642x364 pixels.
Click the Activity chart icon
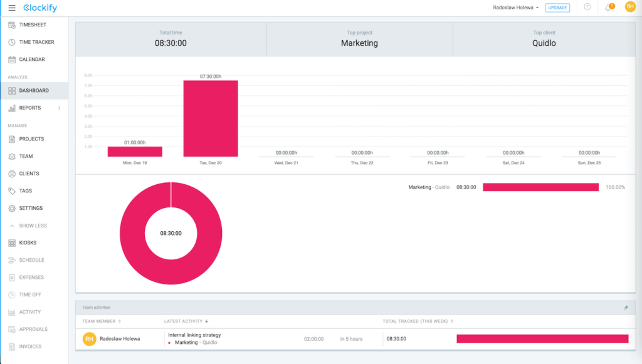[x=12, y=312]
